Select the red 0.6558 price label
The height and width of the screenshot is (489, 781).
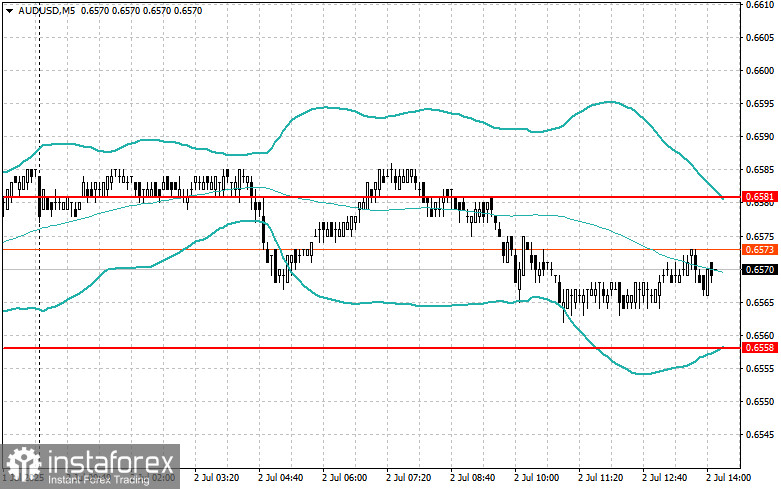point(760,348)
